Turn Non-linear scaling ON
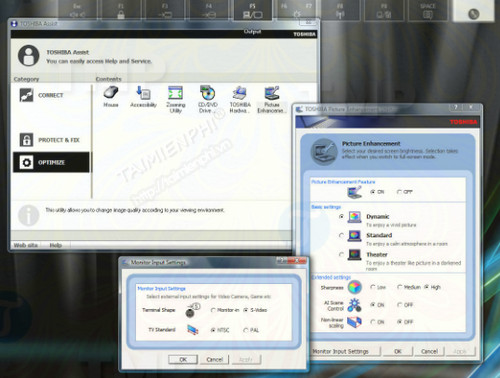This screenshot has height=378, width=500. [373, 322]
